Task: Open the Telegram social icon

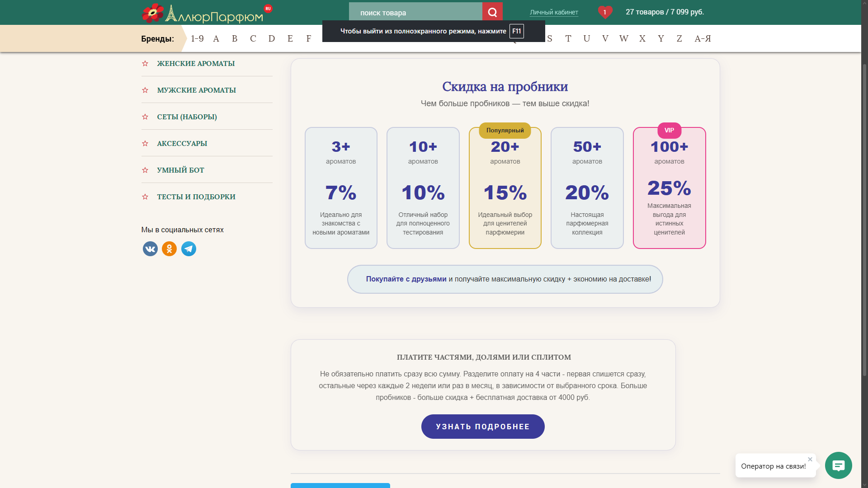Action: point(189,249)
